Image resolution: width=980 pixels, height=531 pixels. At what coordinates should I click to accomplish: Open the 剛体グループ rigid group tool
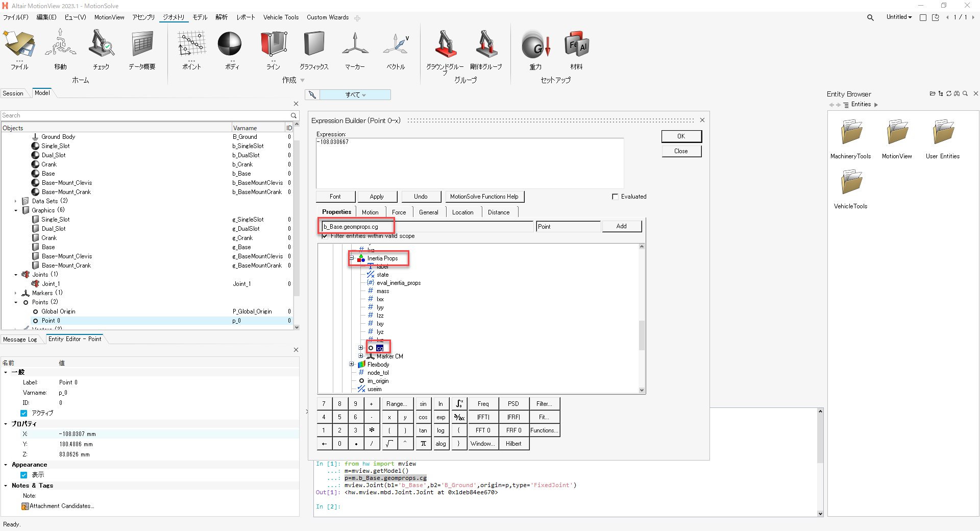pos(486,49)
